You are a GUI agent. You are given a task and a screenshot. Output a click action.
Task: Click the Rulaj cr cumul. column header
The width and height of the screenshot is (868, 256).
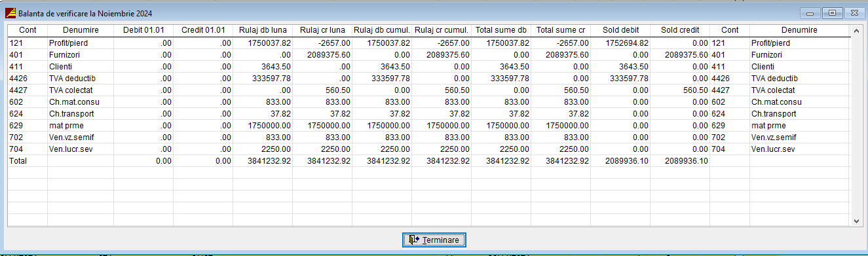click(x=442, y=30)
